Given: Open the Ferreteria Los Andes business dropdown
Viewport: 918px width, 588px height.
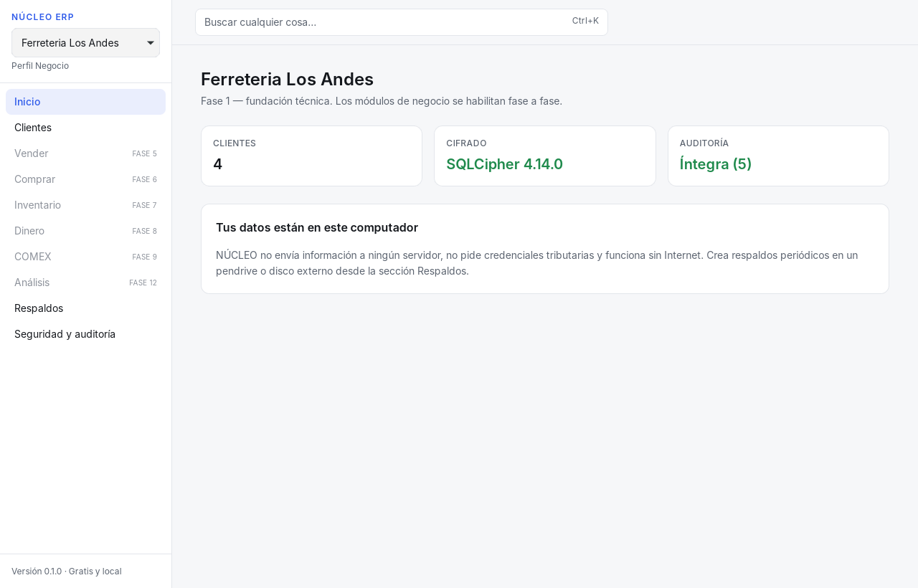Looking at the screenshot, I should (x=85, y=43).
